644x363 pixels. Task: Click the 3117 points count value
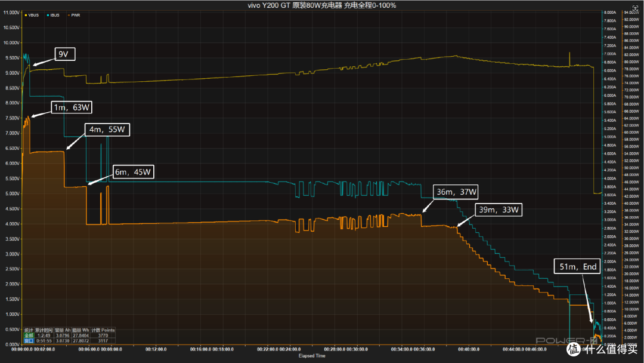coord(103,341)
